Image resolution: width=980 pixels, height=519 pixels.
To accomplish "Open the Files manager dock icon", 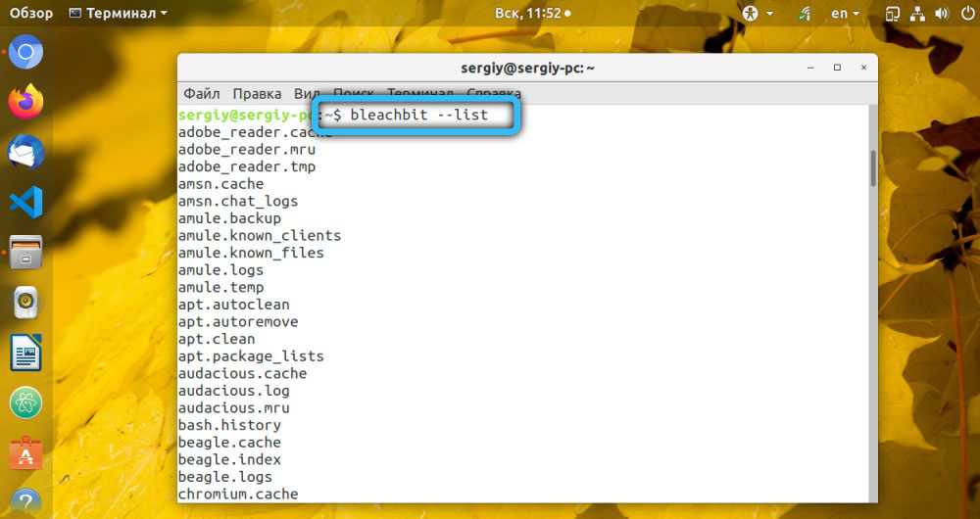I will [x=26, y=253].
